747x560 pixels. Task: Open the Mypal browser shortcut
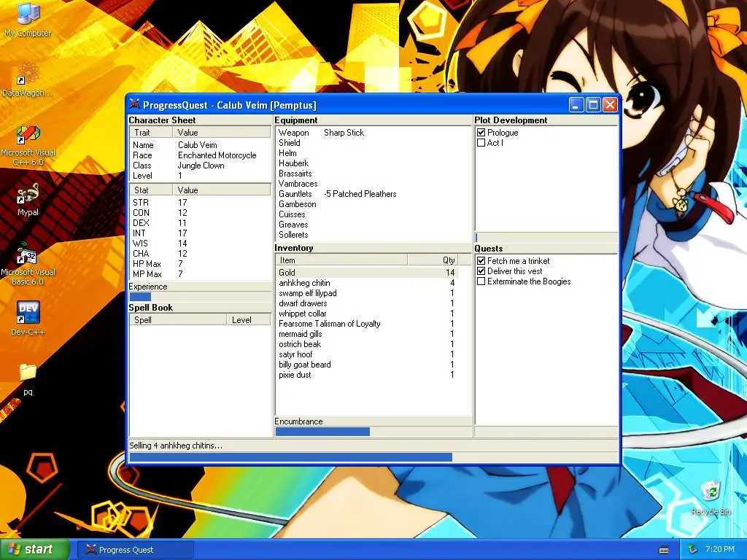28,200
